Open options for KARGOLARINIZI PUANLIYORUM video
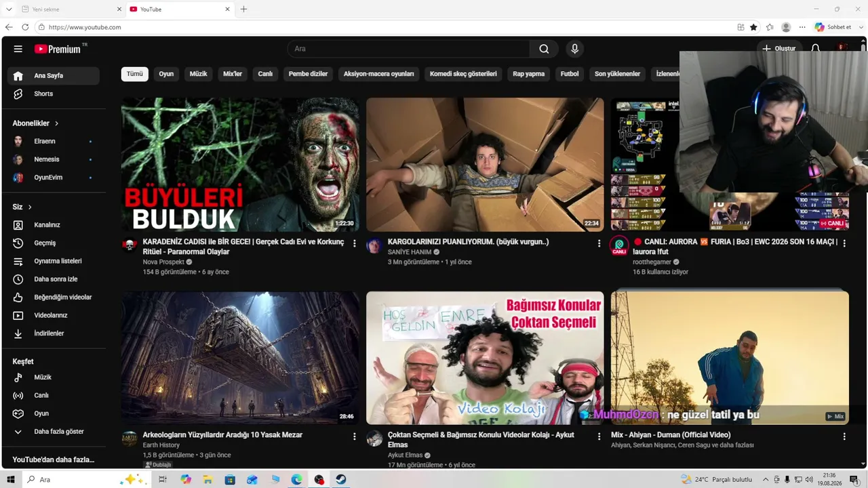The height and width of the screenshot is (488, 868). pyautogui.click(x=599, y=243)
